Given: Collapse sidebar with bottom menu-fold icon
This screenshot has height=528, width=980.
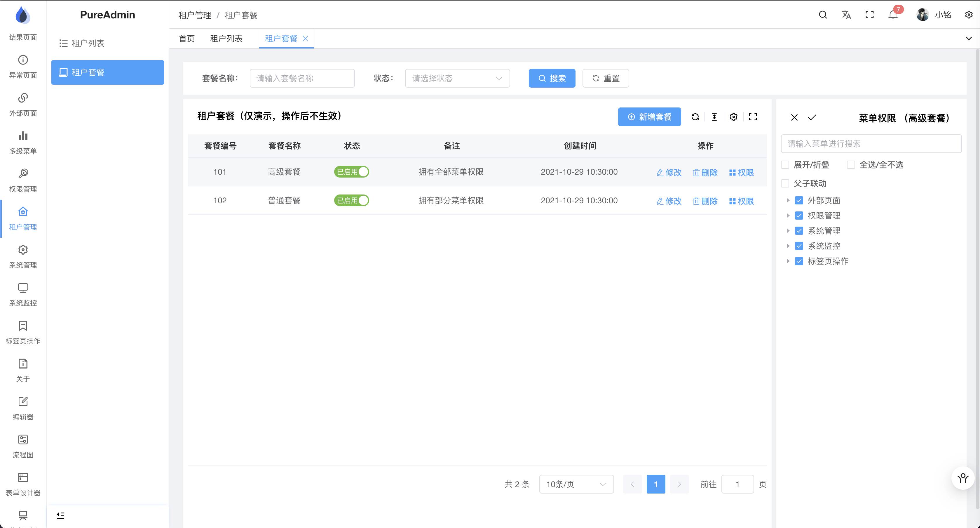Looking at the screenshot, I should pos(60,515).
